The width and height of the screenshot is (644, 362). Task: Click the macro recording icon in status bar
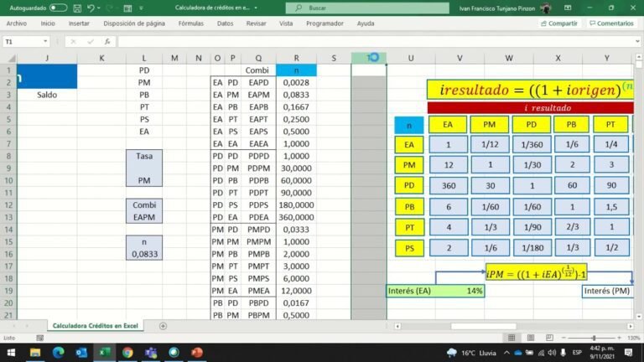click(x=40, y=338)
